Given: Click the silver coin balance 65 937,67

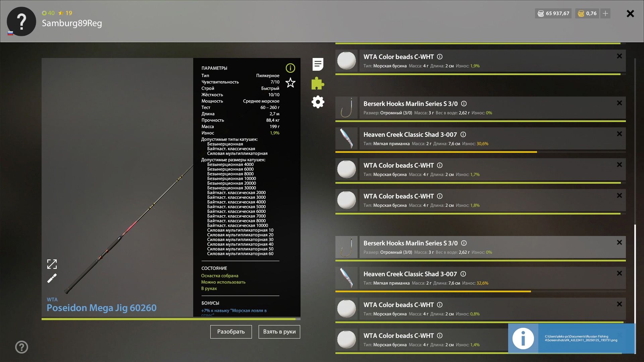Looking at the screenshot, I should 553,13.
